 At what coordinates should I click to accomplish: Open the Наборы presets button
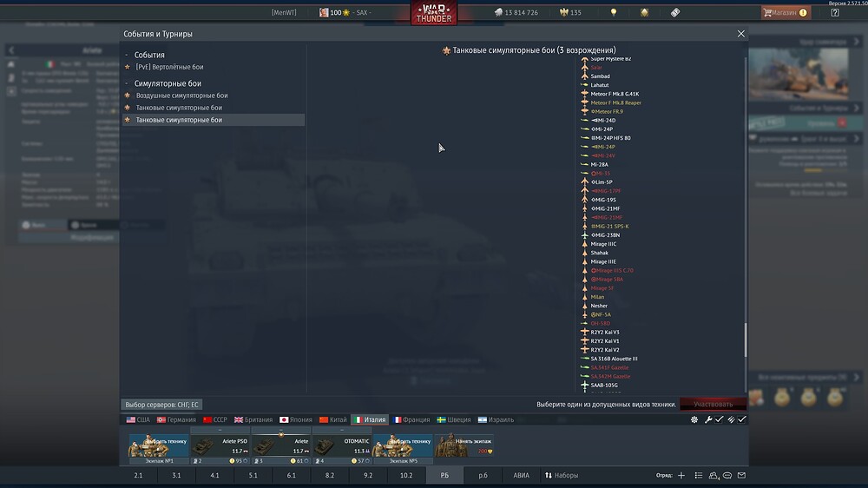[562, 475]
